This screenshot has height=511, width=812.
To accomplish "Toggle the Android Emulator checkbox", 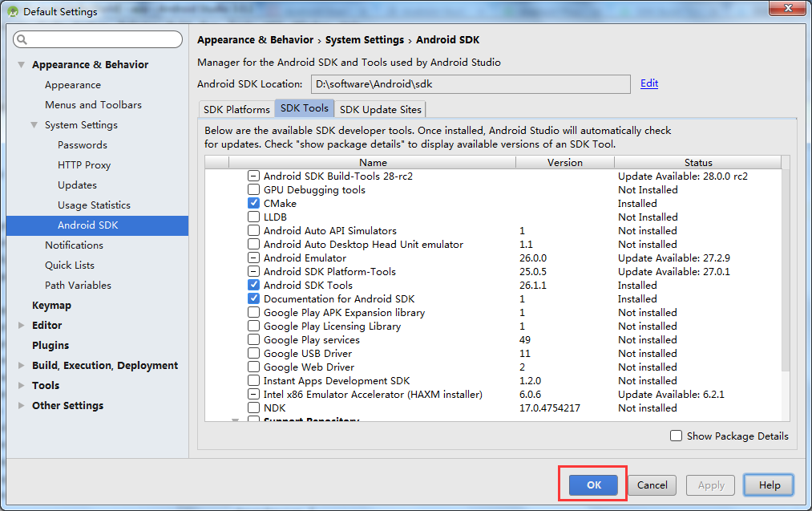I will [x=254, y=258].
